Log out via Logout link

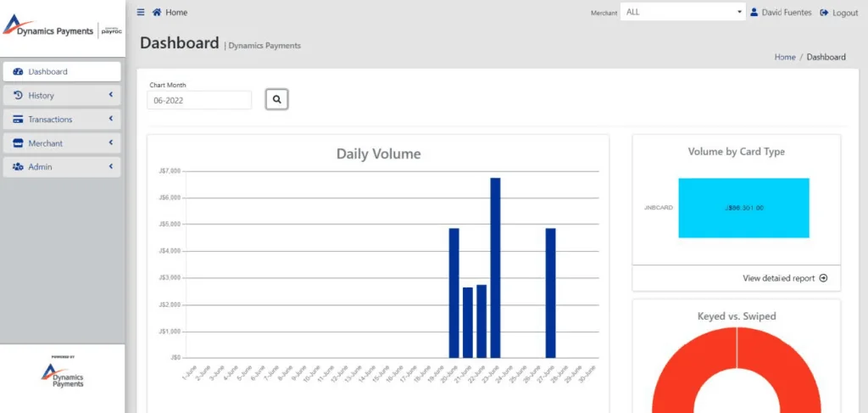coord(845,13)
